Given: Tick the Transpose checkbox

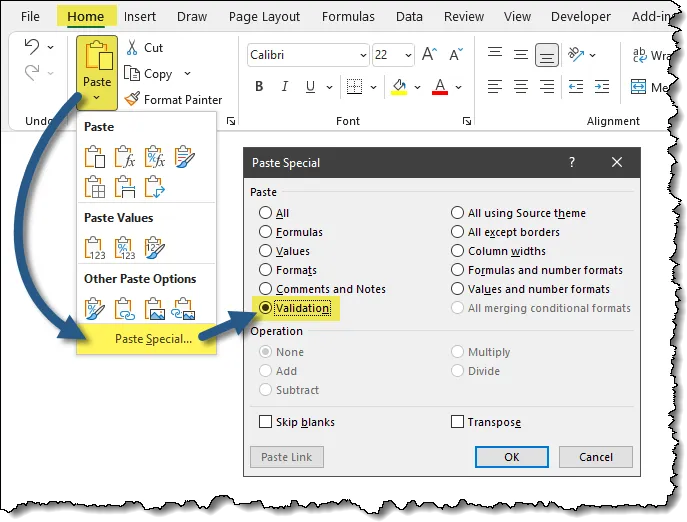Looking at the screenshot, I should (x=458, y=422).
